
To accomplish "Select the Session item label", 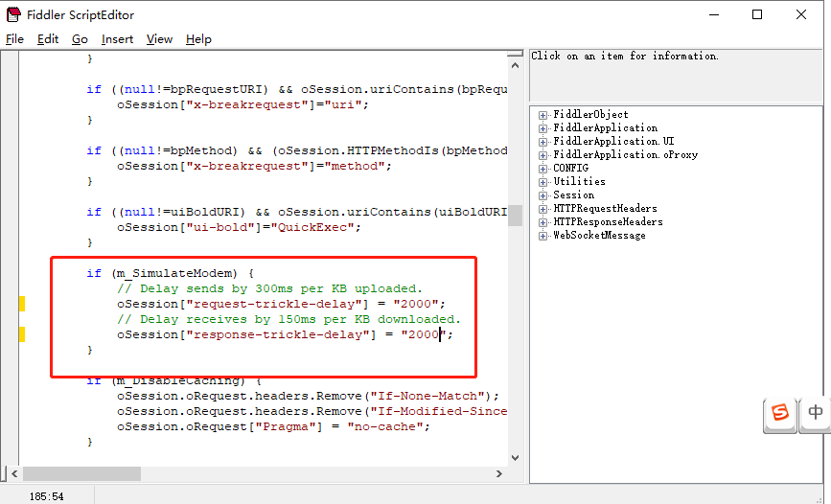I will [x=573, y=195].
